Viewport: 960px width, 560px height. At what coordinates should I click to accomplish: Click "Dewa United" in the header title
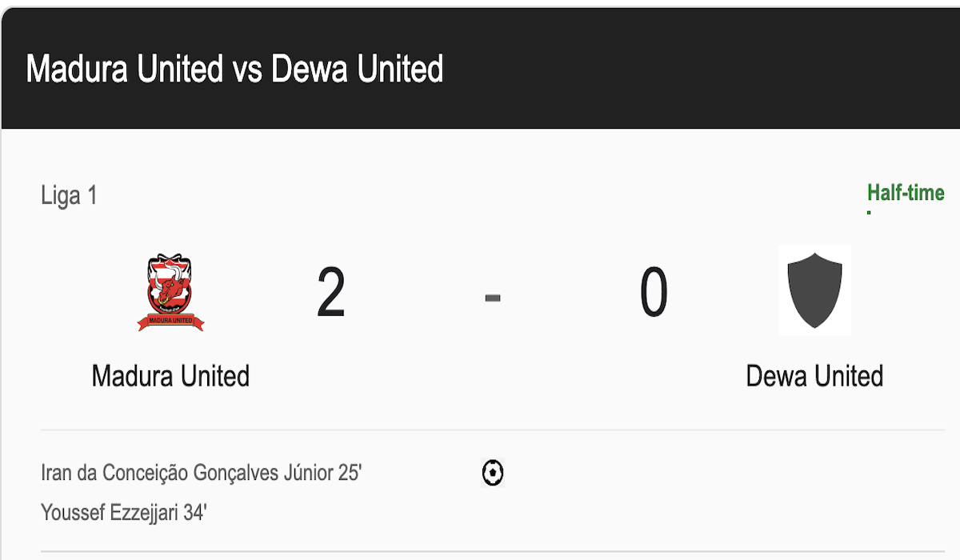(357, 70)
